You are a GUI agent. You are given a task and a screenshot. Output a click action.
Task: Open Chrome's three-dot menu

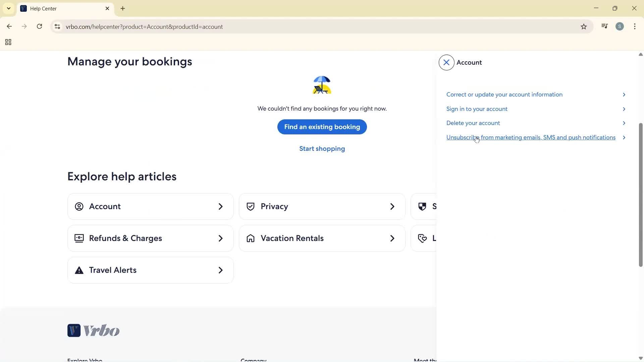coord(635,26)
